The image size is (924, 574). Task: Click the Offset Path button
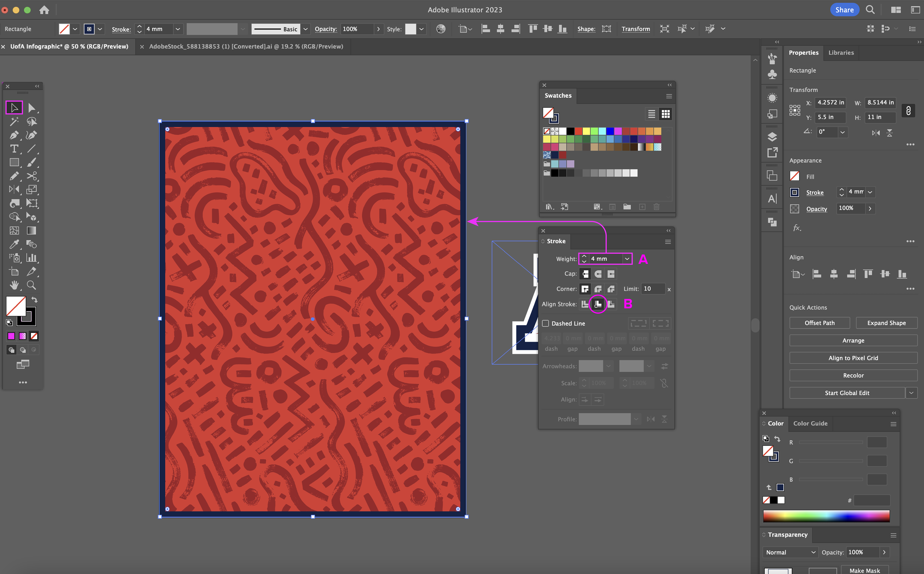point(820,323)
